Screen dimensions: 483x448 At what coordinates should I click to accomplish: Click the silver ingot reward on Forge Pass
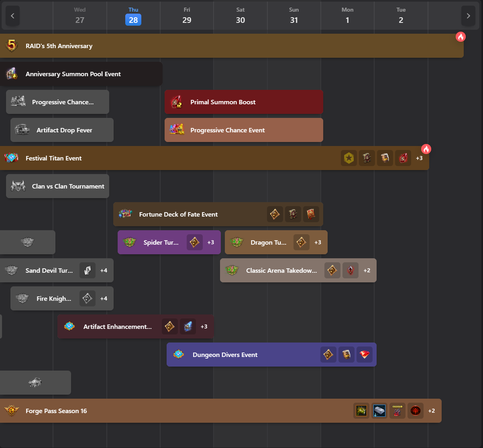click(379, 411)
